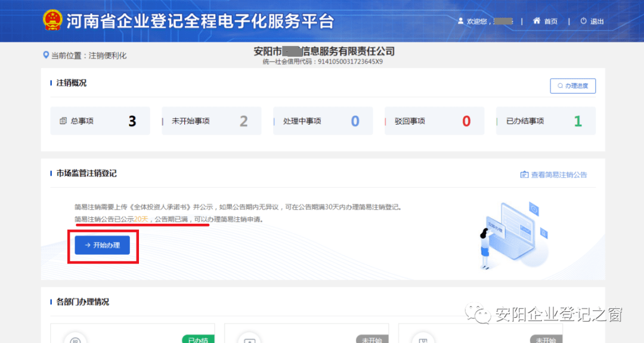644x343 pixels.
Task: Click the user avatar icon beside 欢迎您
Action: (x=460, y=21)
